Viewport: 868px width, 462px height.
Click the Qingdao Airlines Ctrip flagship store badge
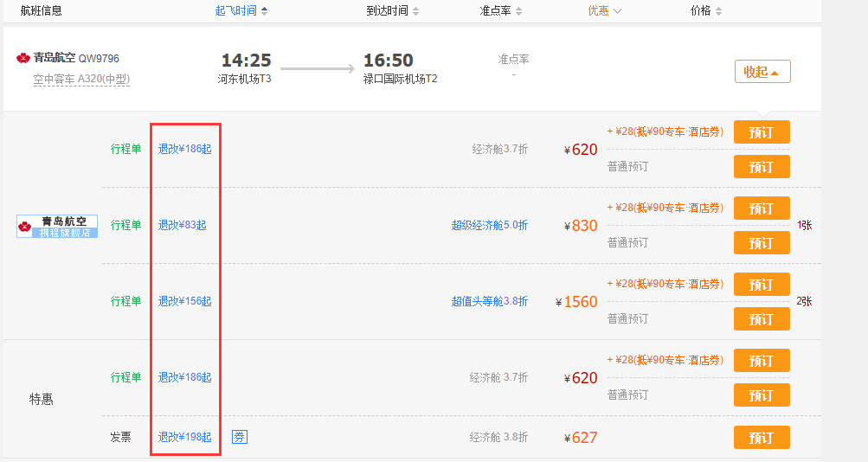tap(57, 227)
